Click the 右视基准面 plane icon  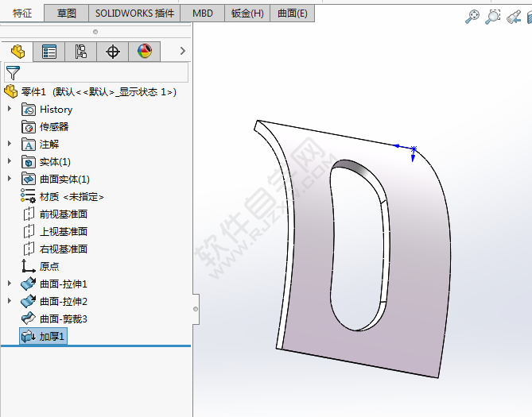[x=29, y=249]
